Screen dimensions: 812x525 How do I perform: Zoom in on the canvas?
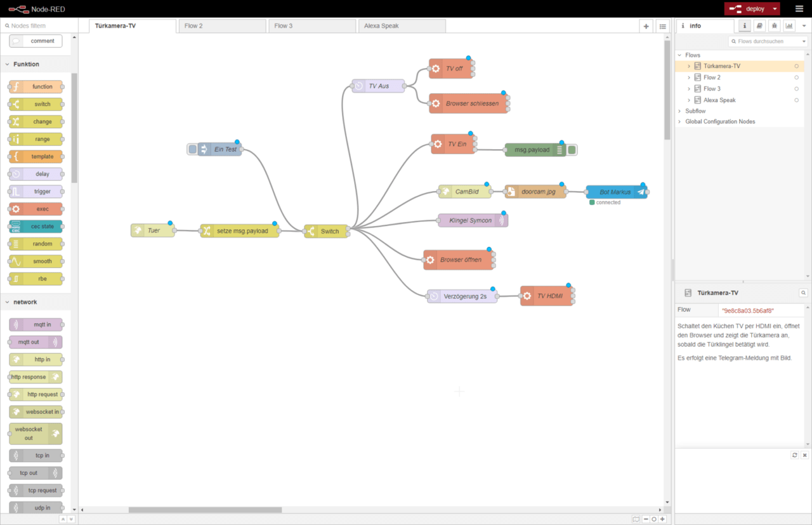pyautogui.click(x=662, y=519)
